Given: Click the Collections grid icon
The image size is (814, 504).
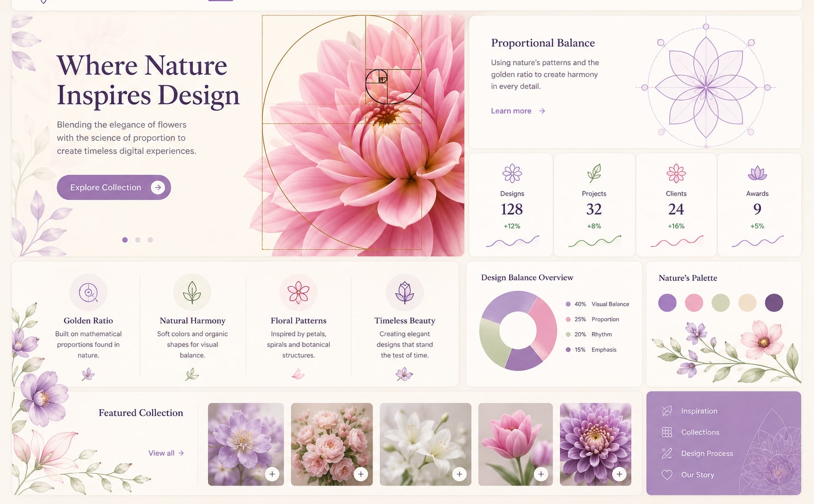Looking at the screenshot, I should (667, 432).
